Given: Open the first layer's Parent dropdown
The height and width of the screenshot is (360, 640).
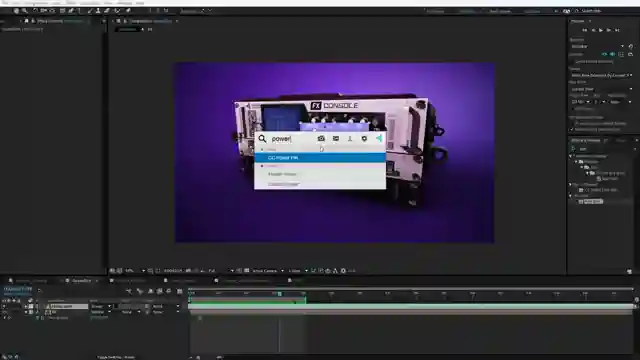Looking at the screenshot, I should click(165, 306).
